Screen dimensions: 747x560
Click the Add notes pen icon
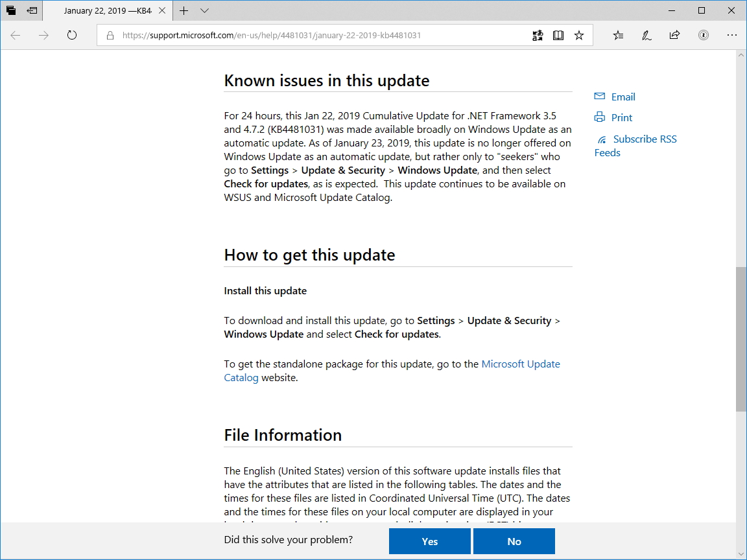tap(646, 35)
